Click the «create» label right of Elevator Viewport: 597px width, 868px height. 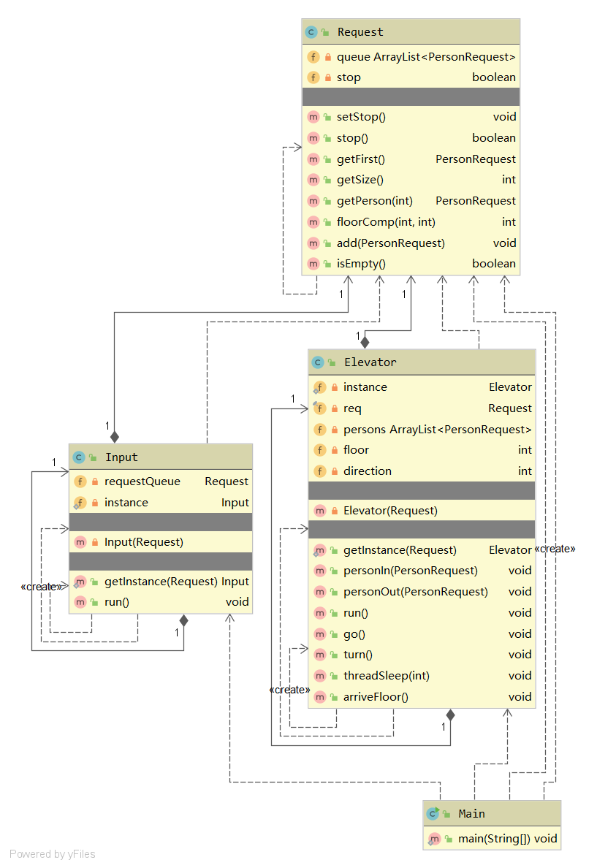tap(555, 549)
